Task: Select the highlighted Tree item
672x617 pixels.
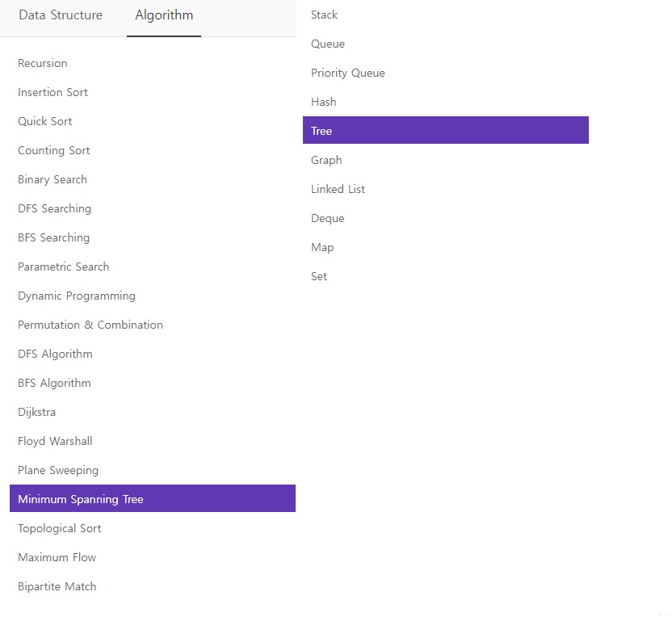Action: 446,130
